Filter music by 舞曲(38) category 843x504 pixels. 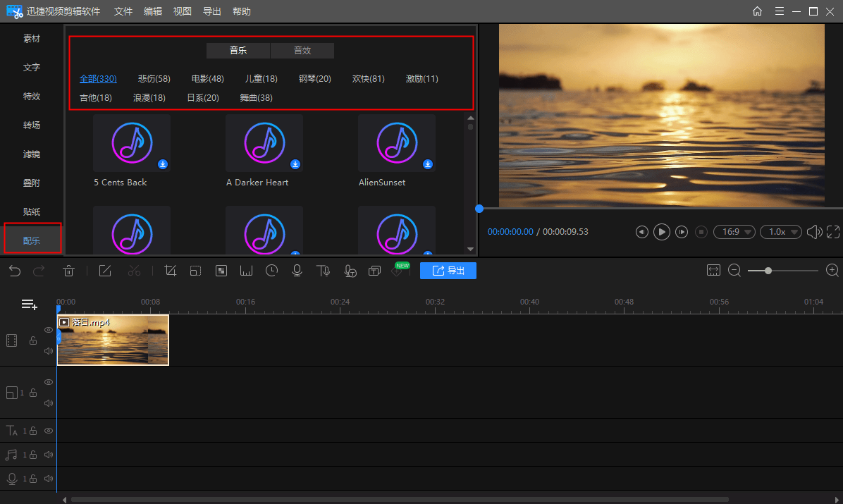tap(257, 98)
